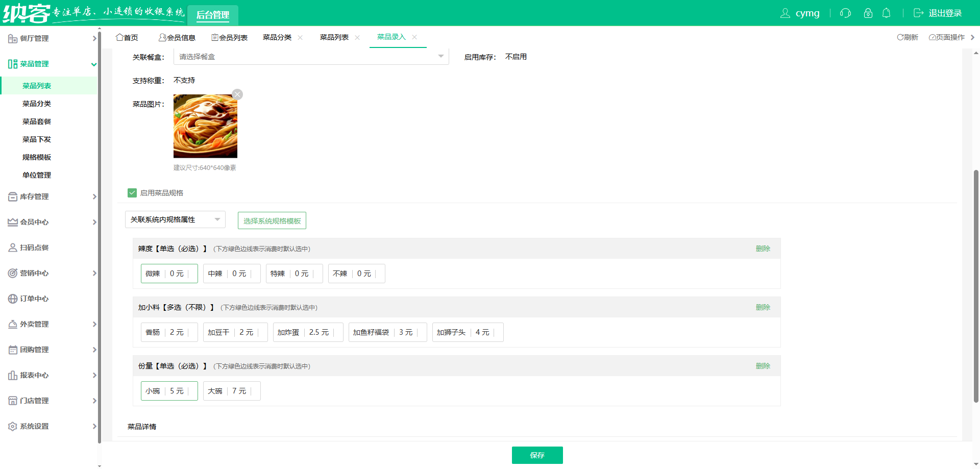This screenshot has width=980, height=469.
Task: Open the 关联餐盒 dropdown
Action: click(x=311, y=57)
